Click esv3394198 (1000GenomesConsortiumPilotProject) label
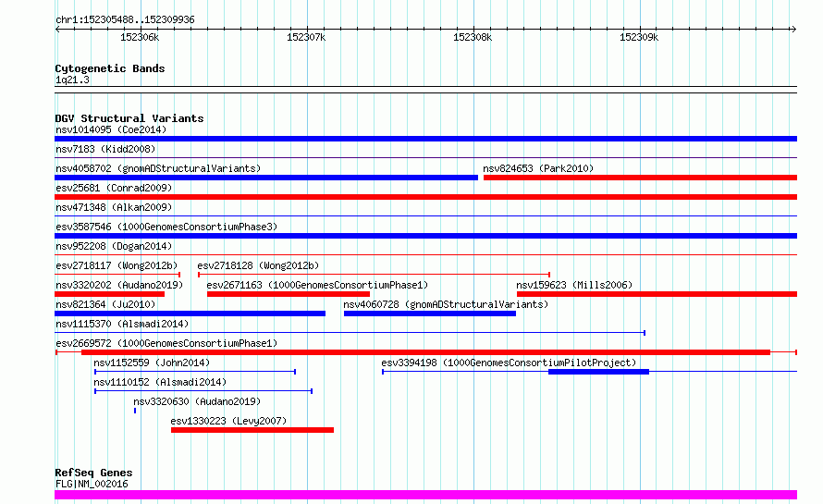823x504 pixels. (x=509, y=363)
